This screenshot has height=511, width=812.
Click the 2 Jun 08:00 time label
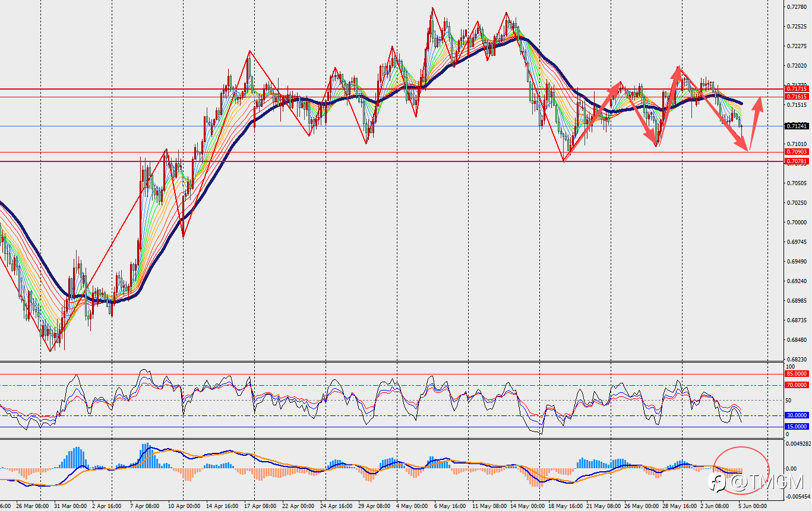(x=715, y=506)
